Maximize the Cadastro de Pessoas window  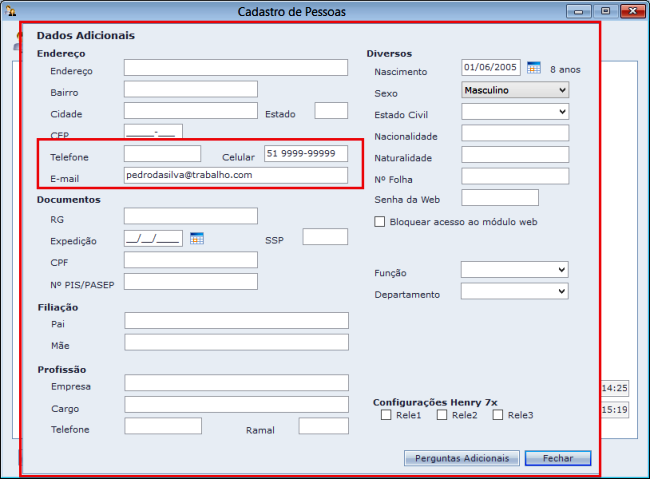tap(605, 11)
